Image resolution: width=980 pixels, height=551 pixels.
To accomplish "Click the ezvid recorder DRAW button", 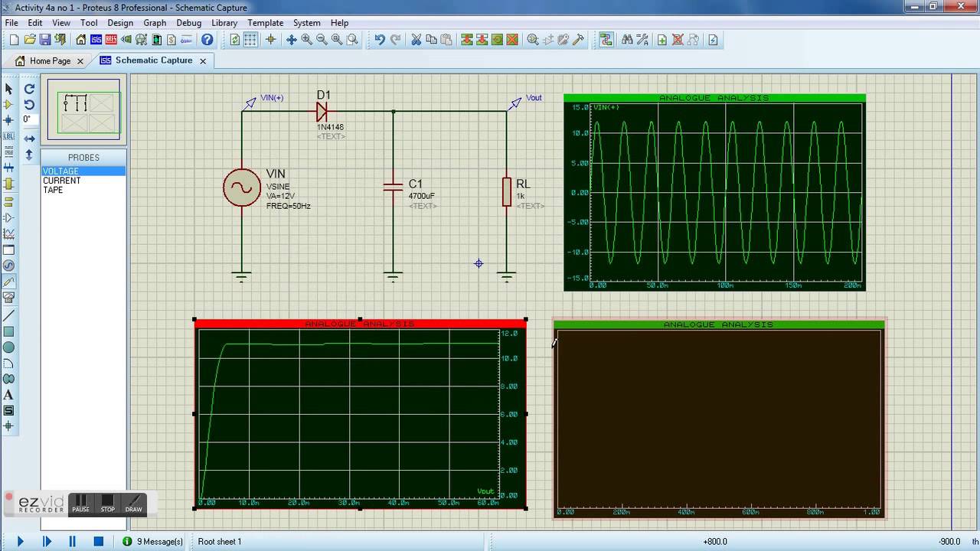I will 133,504.
